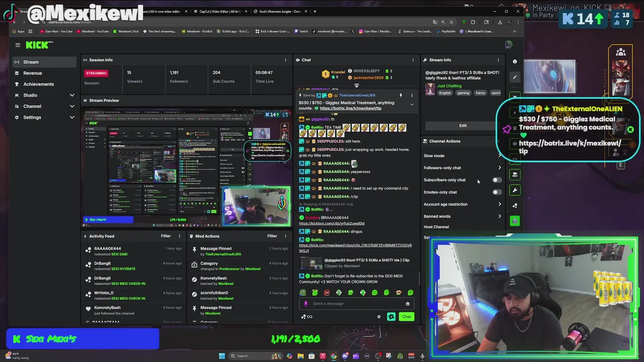The height and width of the screenshot is (362, 644).
Task: Open chat settings gear icon
Action: [379, 317]
